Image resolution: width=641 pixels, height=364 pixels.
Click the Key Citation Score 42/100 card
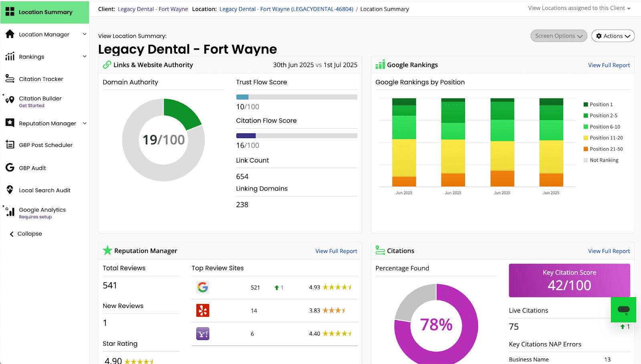click(569, 280)
